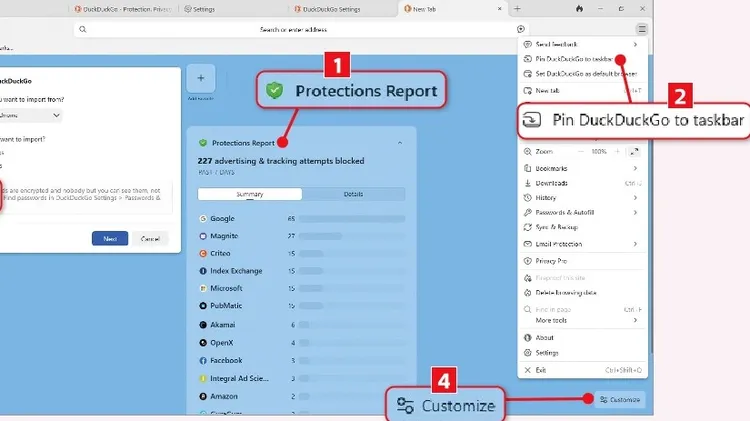Choose Sync & Backup from menu
The width and height of the screenshot is (750, 421).
(x=582, y=227)
